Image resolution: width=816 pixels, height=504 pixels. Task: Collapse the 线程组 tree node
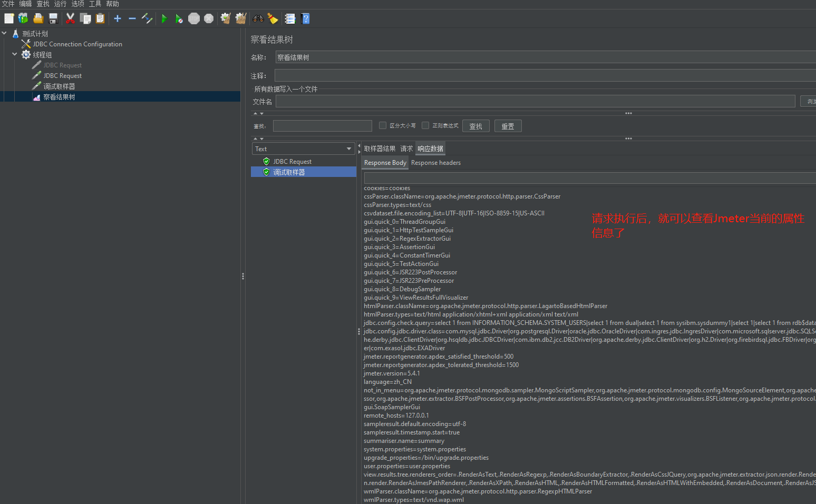point(15,54)
